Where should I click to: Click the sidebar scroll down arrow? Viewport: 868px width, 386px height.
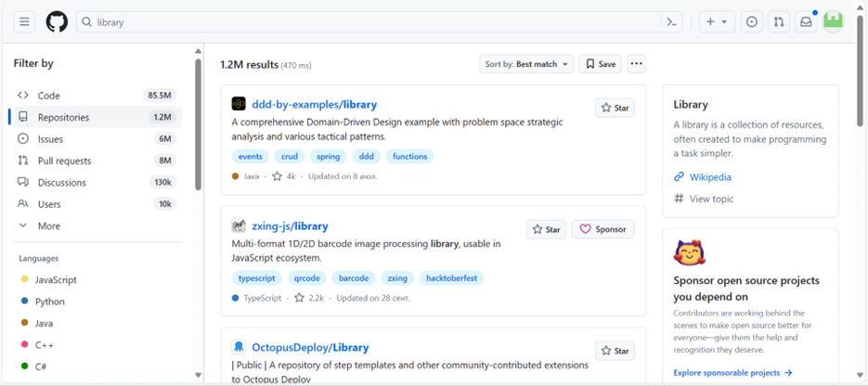(198, 374)
